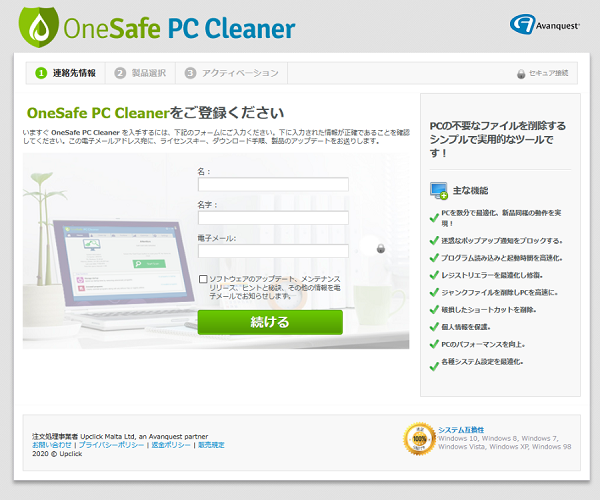Click the lock icon beside email field
Viewport: 600px width, 500px height.
tap(381, 248)
